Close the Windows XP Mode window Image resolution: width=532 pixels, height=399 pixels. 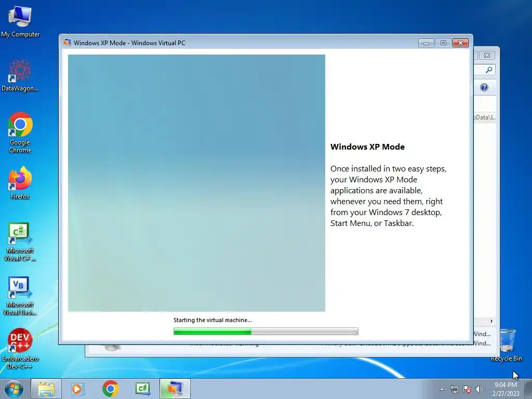click(460, 43)
